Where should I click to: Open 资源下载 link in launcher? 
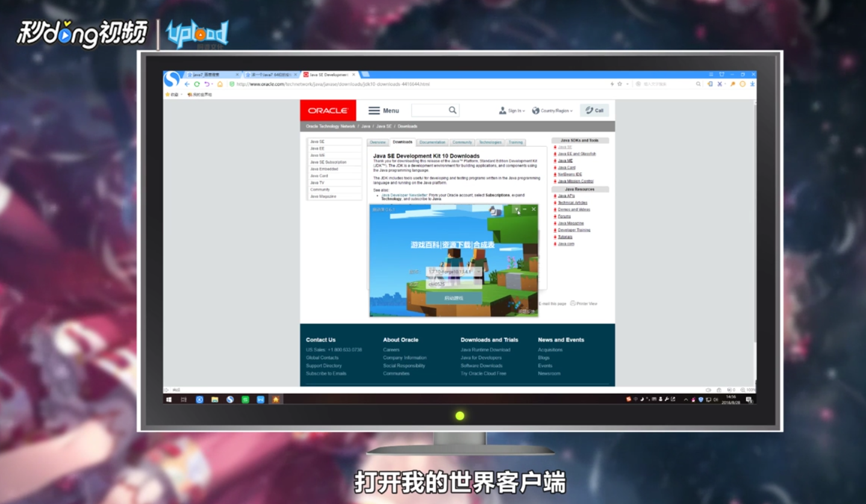[x=456, y=245]
